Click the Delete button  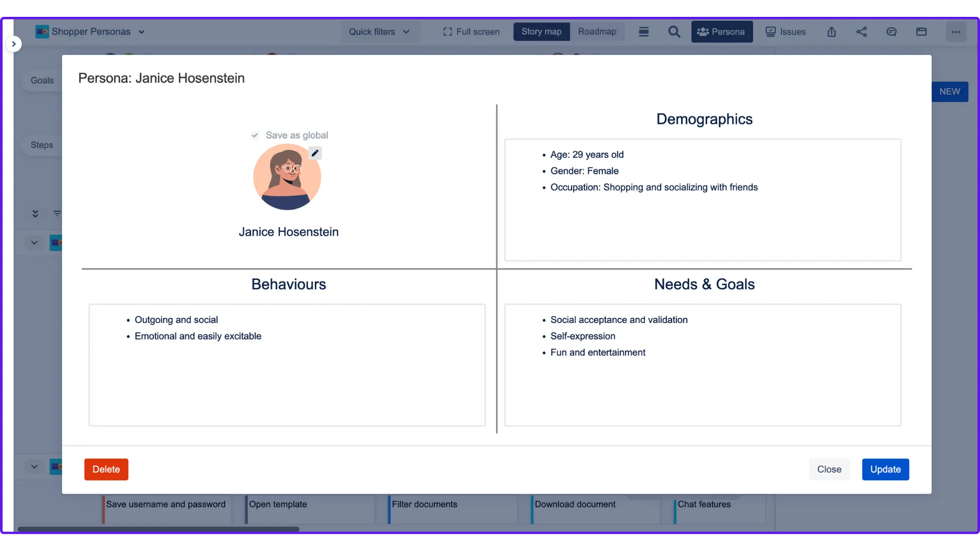click(x=106, y=469)
